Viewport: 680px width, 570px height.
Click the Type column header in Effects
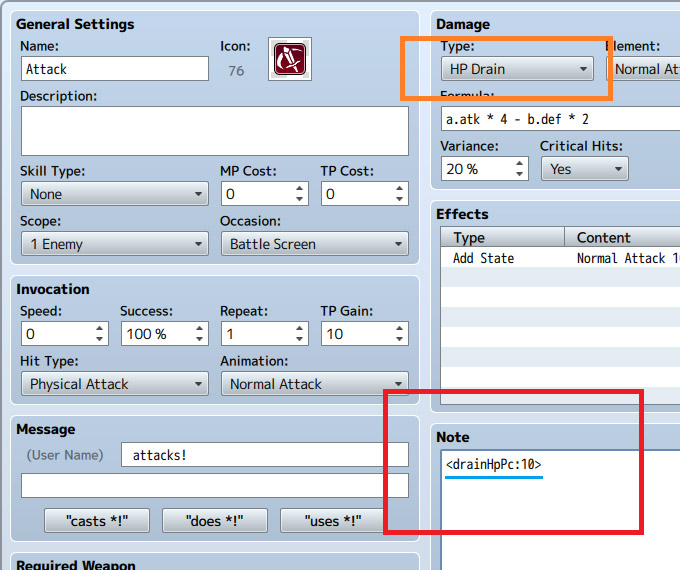[502, 237]
